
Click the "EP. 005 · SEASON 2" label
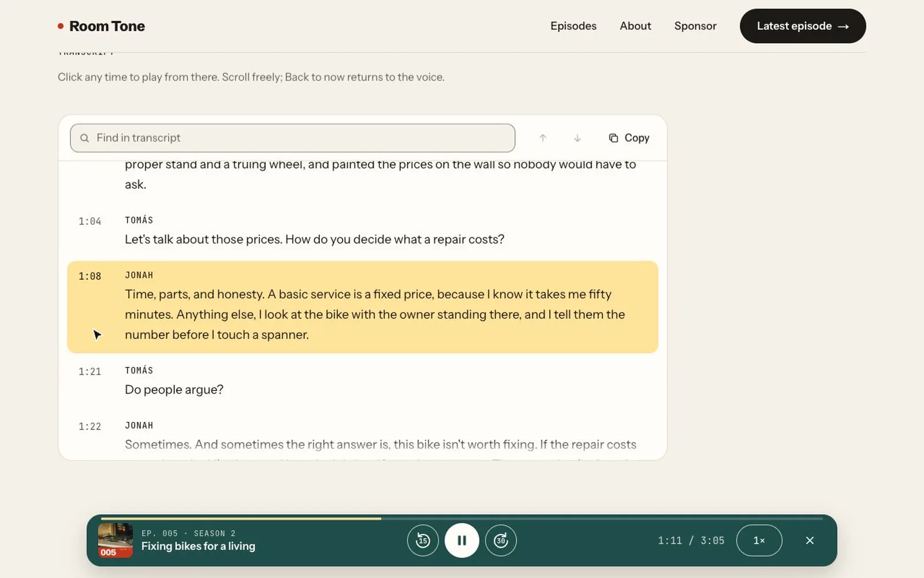click(188, 533)
